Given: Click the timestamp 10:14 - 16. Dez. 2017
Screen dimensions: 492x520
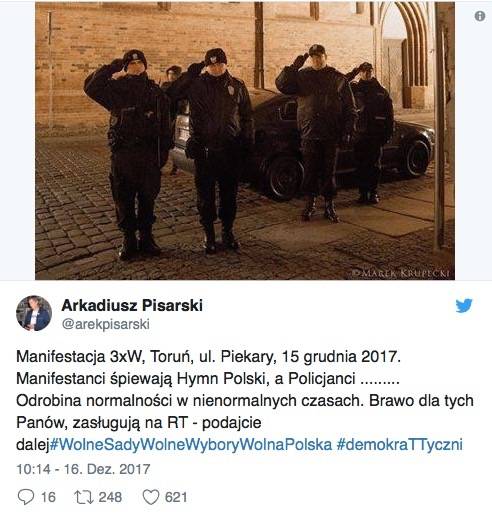Looking at the screenshot, I should [x=83, y=469].
